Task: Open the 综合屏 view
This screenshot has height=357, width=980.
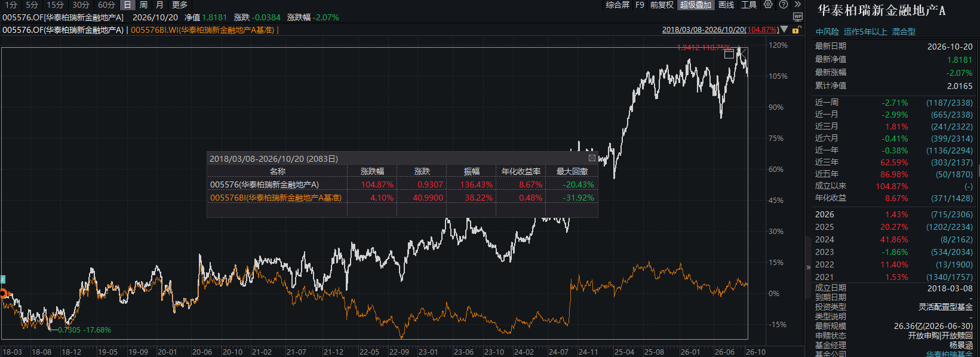Action: pyautogui.click(x=618, y=5)
